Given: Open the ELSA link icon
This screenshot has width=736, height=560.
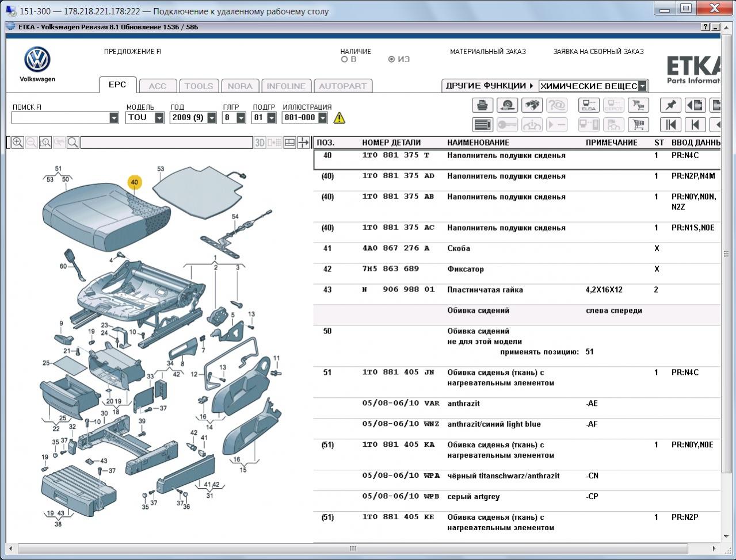Looking at the screenshot, I should (x=589, y=105).
